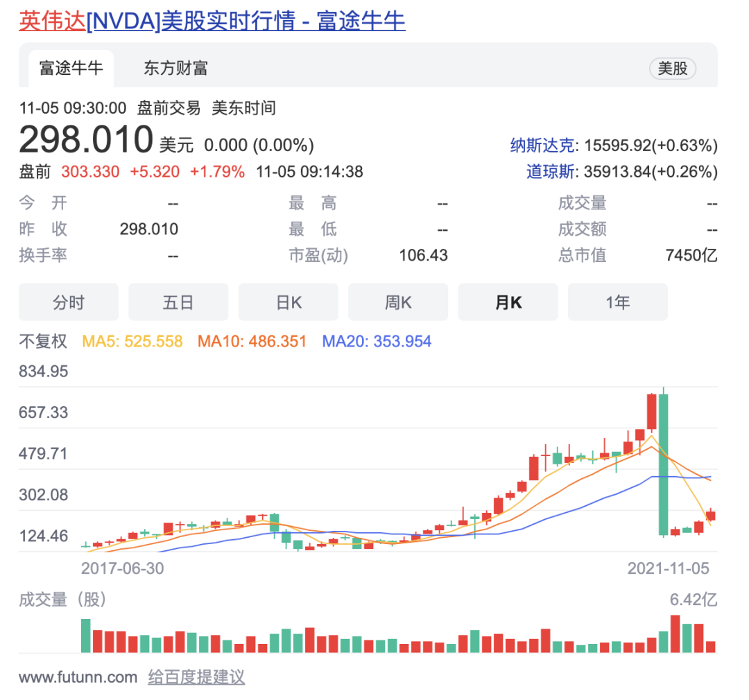Click the 2021-11-05 end date label

(x=669, y=568)
